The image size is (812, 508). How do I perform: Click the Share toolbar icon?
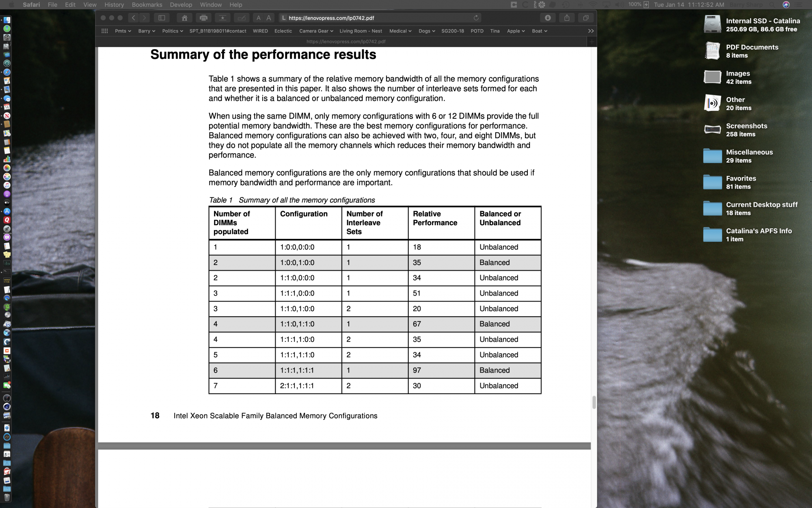[567, 18]
